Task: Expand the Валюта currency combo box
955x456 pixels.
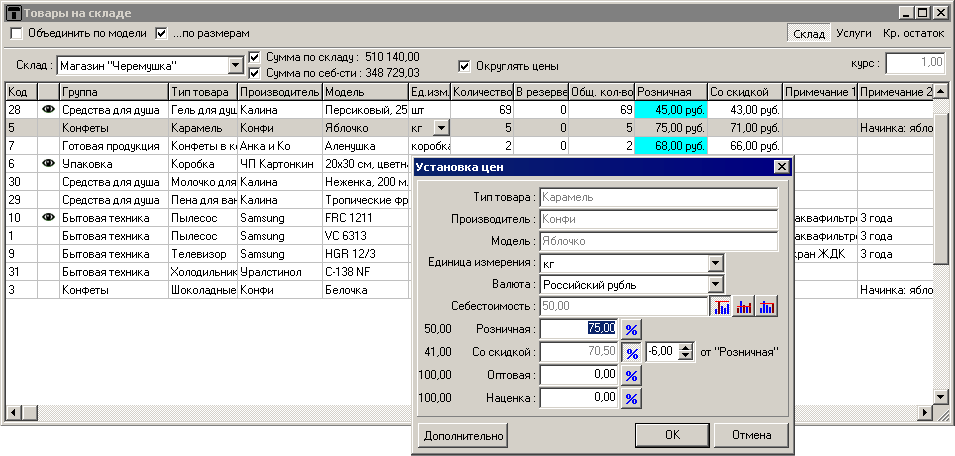Action: click(715, 284)
